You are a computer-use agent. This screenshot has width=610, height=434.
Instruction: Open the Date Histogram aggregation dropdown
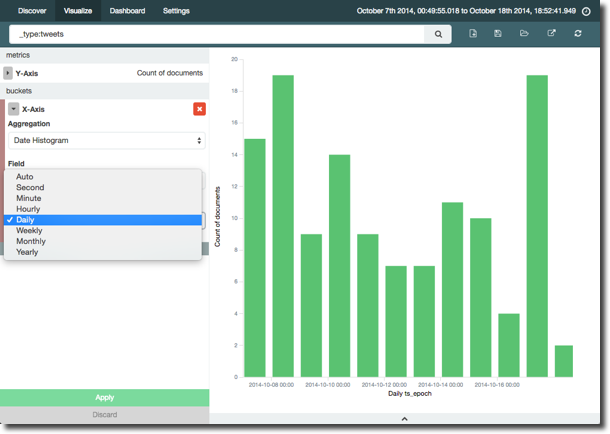[107, 141]
